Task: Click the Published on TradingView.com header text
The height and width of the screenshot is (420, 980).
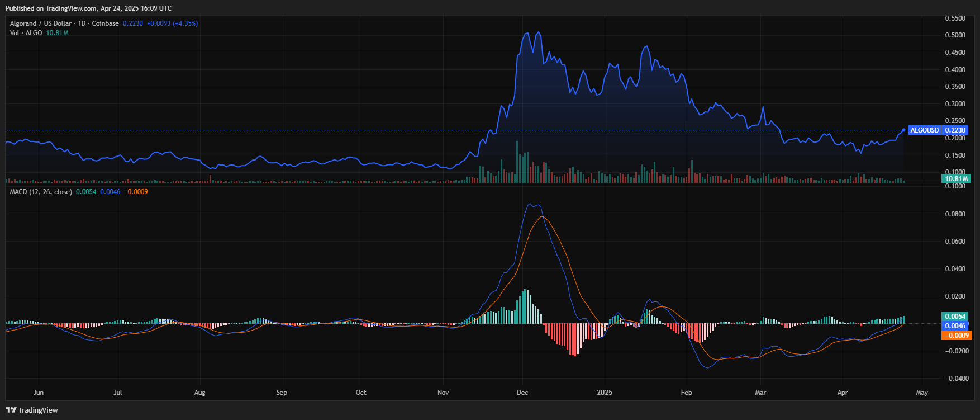Action: (88, 8)
